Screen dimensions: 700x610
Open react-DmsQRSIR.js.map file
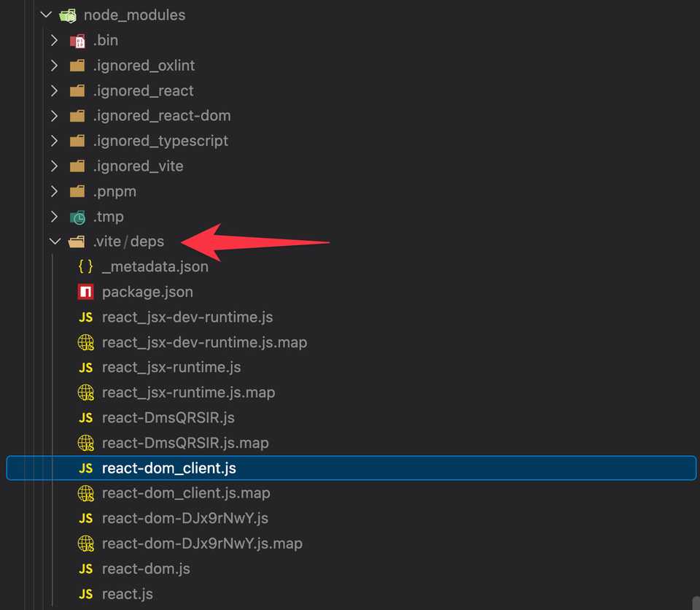click(185, 443)
